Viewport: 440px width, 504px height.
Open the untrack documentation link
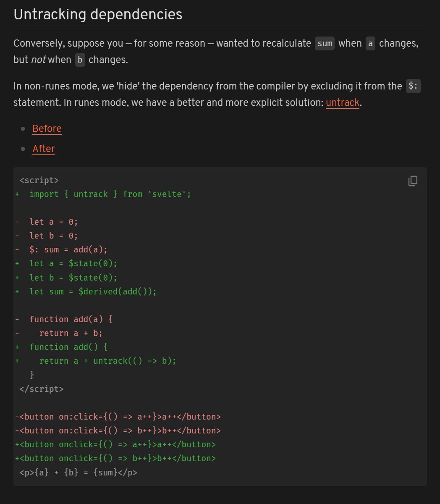coord(343,102)
